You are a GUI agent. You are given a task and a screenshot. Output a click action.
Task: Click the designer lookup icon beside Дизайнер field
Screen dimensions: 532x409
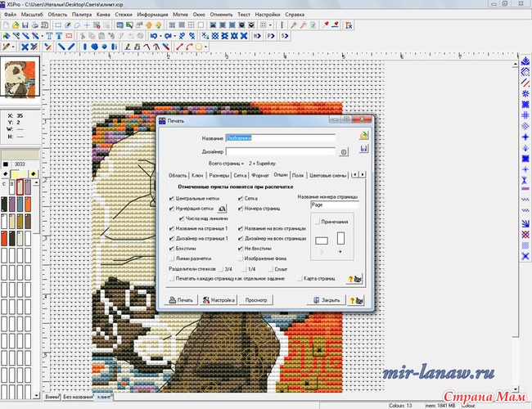pos(344,151)
